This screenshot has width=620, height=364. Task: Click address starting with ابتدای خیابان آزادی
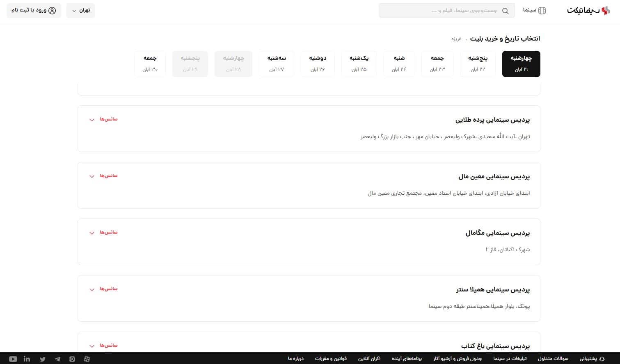coord(449,193)
